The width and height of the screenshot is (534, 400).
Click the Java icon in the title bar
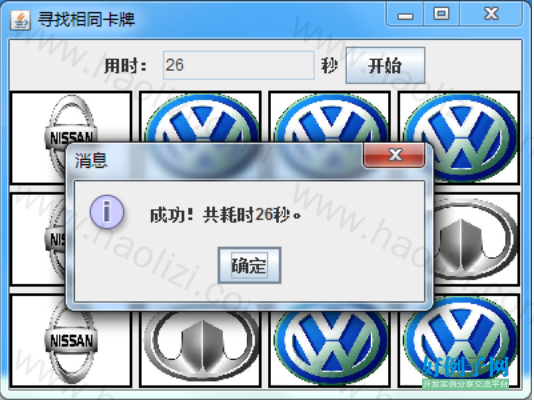point(20,20)
